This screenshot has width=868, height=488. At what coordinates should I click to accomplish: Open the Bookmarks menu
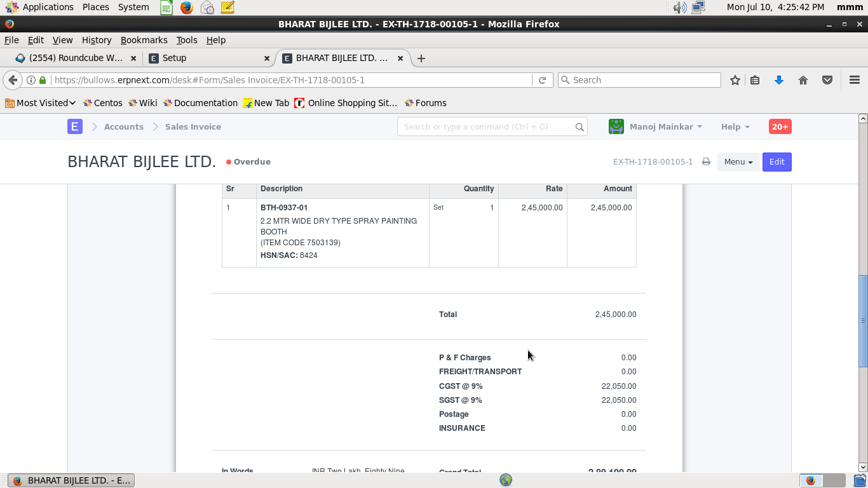point(144,40)
